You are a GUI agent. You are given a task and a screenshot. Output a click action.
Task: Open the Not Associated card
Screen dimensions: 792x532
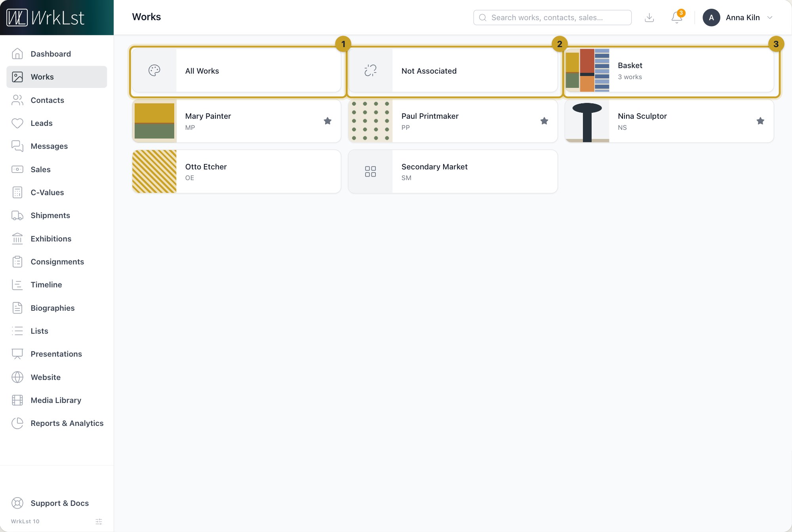pyautogui.click(x=453, y=70)
